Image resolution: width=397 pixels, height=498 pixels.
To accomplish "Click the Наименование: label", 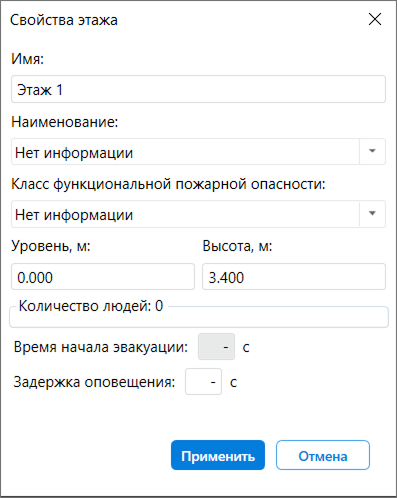I will coord(65,122).
